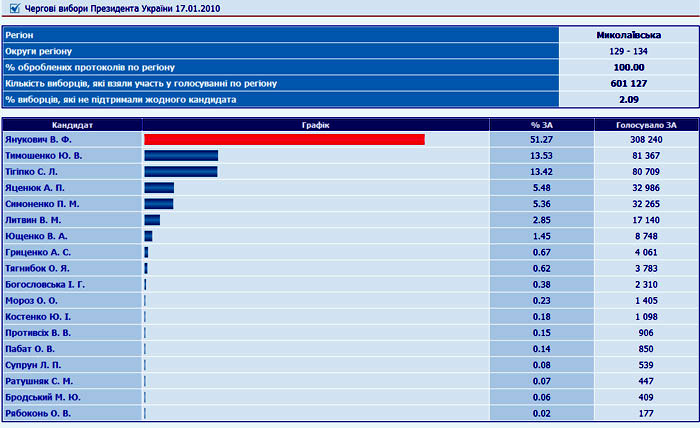Select candidate Рябоконь О. В.
This screenshot has width=700, height=428.
coord(38,412)
